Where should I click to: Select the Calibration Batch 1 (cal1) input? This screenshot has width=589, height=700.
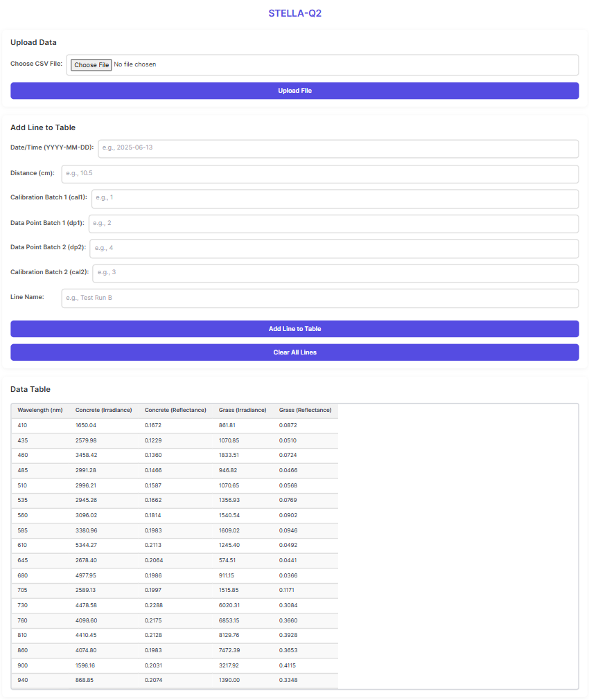click(x=335, y=199)
